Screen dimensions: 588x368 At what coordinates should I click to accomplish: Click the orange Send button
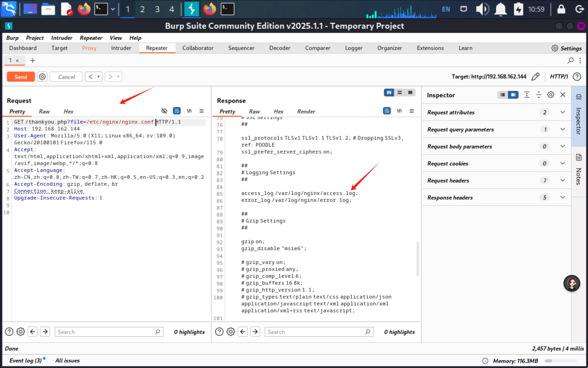coord(21,77)
